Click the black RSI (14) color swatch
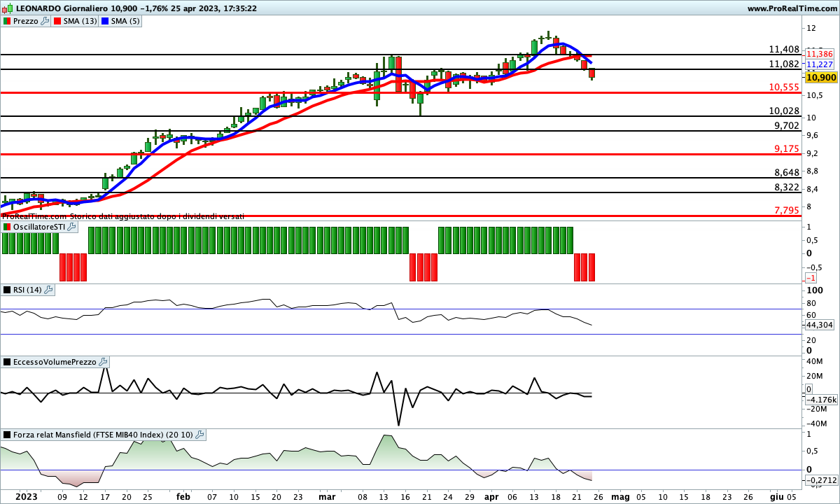Screen dimensions: 840x504 point(7,290)
